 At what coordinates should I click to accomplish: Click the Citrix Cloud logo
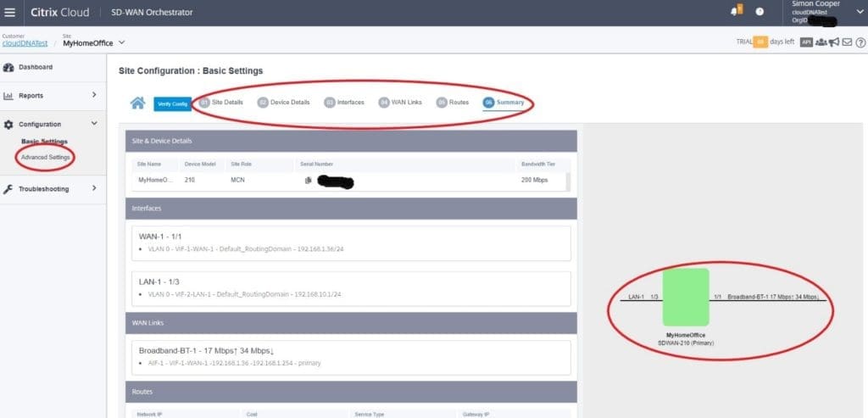click(60, 12)
